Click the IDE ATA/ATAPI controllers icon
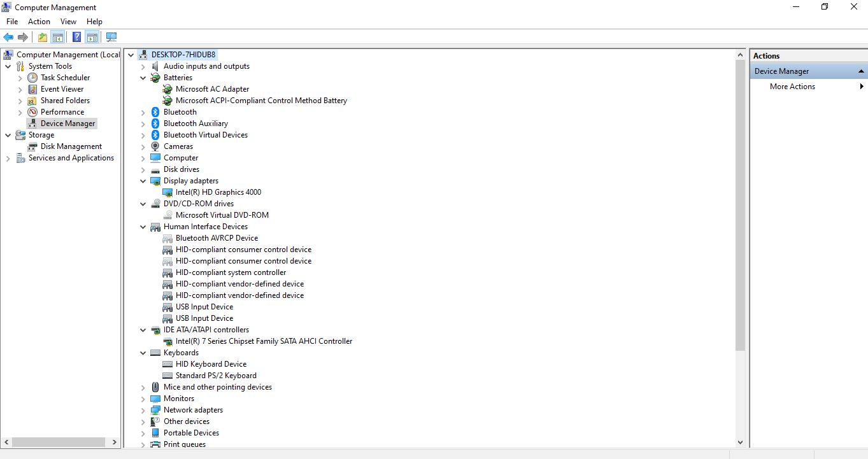 [155, 330]
